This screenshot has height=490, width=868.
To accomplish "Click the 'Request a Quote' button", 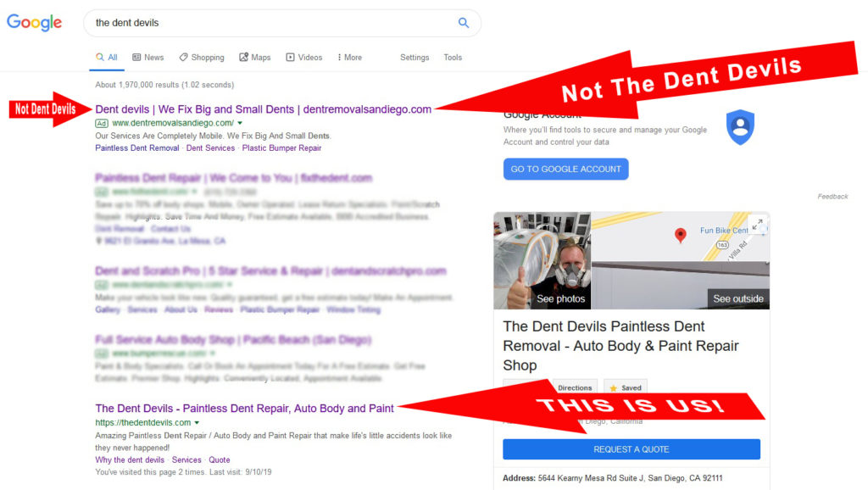I will pos(631,449).
